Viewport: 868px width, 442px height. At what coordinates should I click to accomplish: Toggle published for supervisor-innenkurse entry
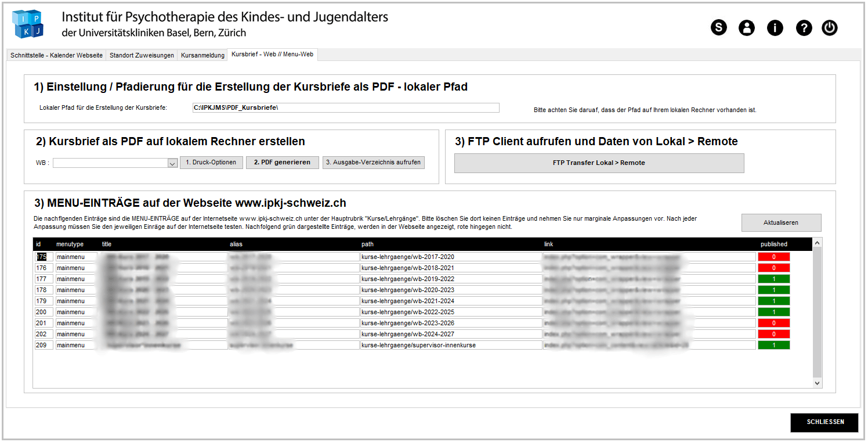774,344
